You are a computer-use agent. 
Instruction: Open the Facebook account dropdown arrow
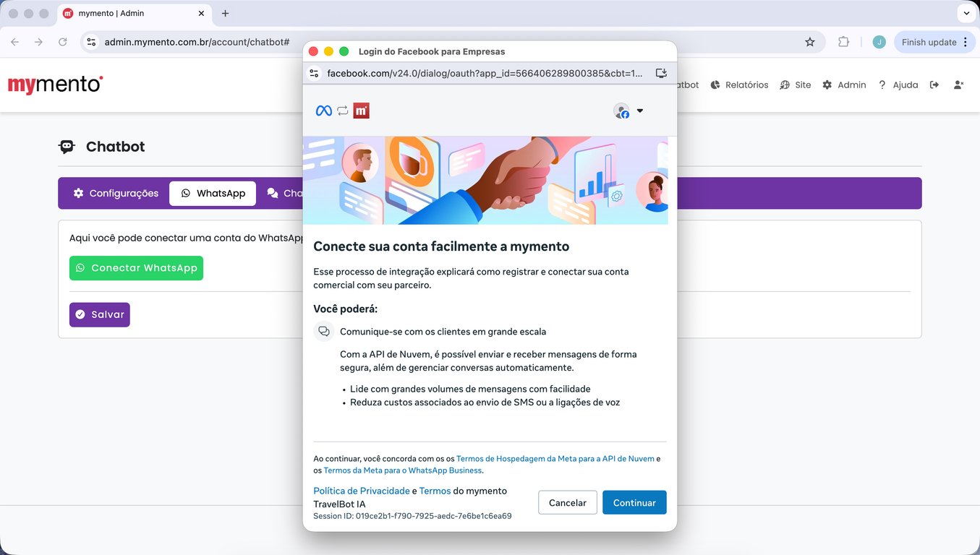click(x=640, y=111)
